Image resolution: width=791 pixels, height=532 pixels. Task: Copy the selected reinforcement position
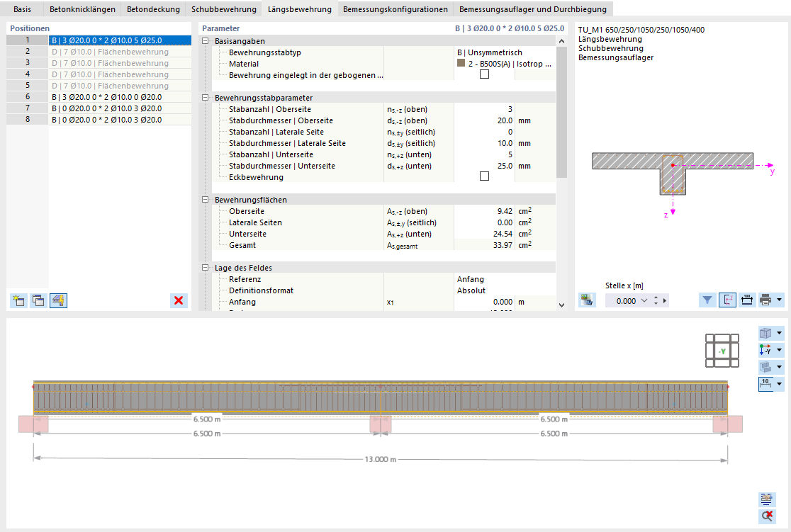[x=38, y=300]
